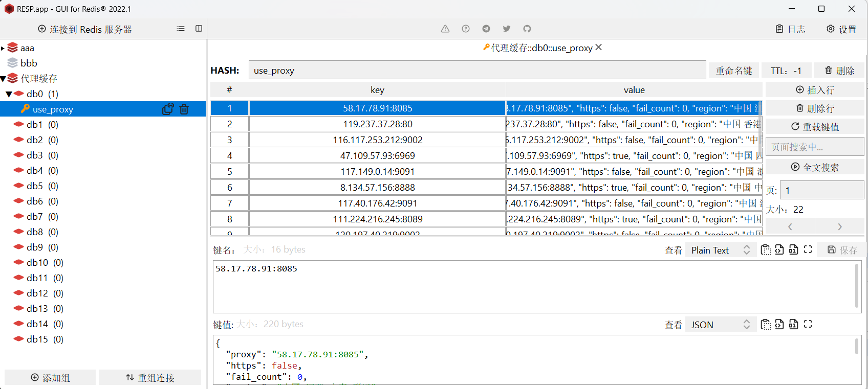The width and height of the screenshot is (868, 389).
Task: Click the 删除 delete key button
Action: point(839,71)
